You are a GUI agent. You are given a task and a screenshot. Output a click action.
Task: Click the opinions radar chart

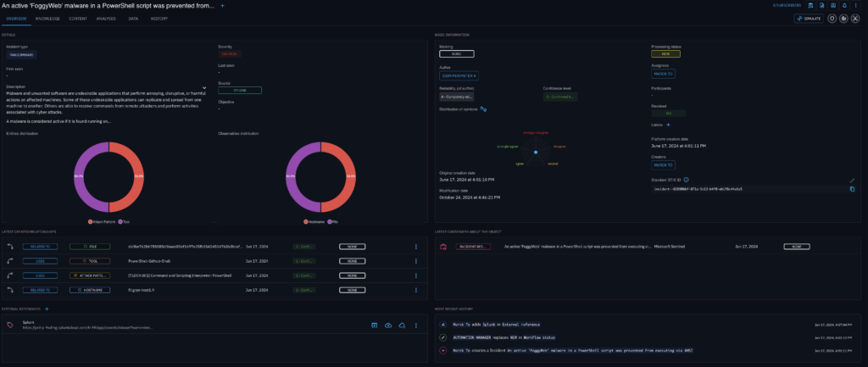(x=536, y=152)
